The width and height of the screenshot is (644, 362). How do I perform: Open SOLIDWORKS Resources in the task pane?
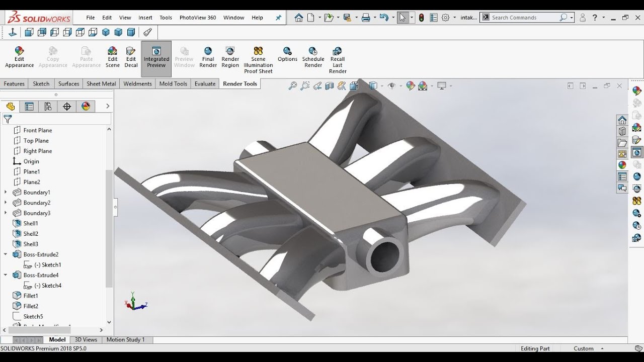pyautogui.click(x=622, y=120)
